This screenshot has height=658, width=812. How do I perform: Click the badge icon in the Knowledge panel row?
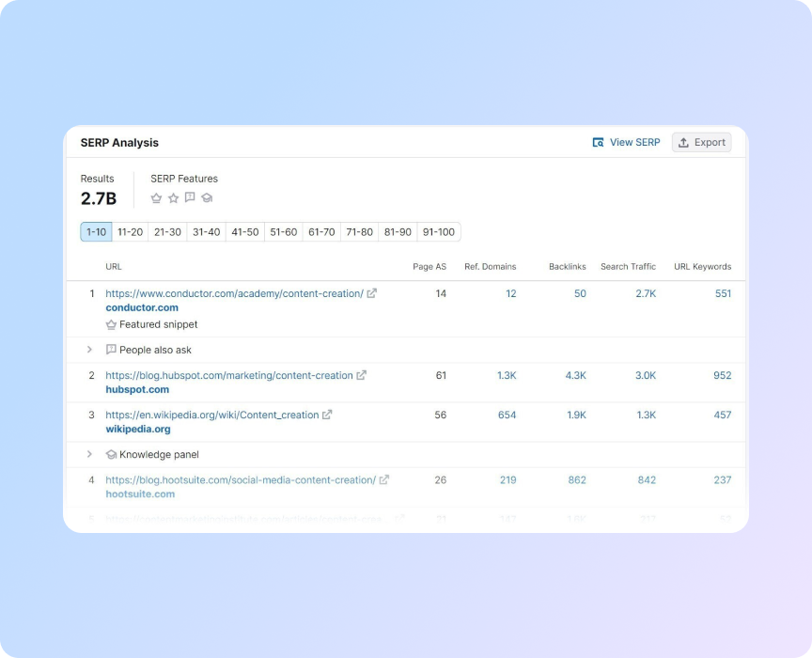click(111, 454)
